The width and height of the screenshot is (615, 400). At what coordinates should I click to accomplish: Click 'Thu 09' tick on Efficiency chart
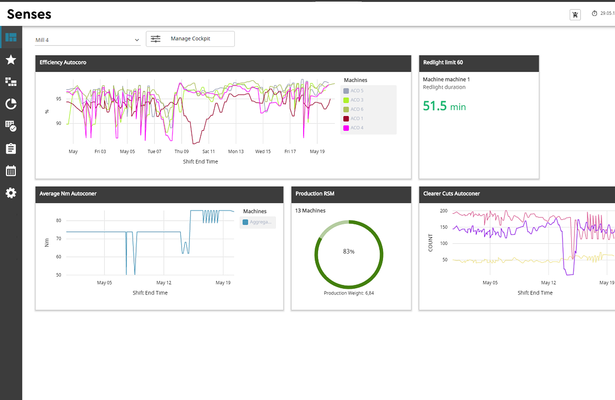pos(182,151)
